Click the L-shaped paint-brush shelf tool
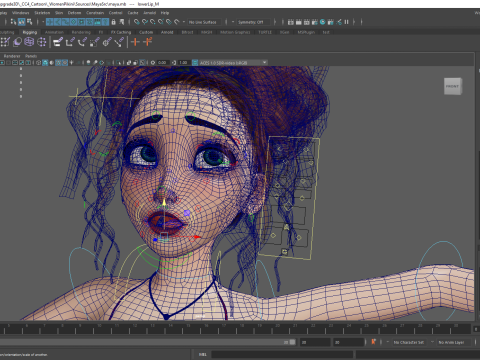The height and width of the screenshot is (360, 480). tap(70, 42)
